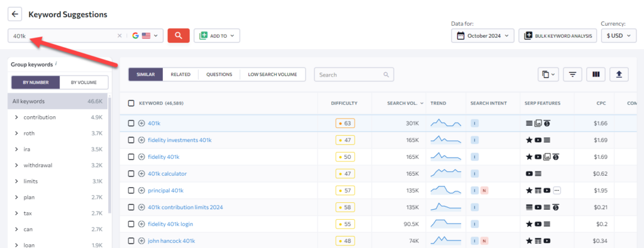The width and height of the screenshot is (644, 248).
Task: Open the 401k calculator keyword link
Action: point(167,174)
